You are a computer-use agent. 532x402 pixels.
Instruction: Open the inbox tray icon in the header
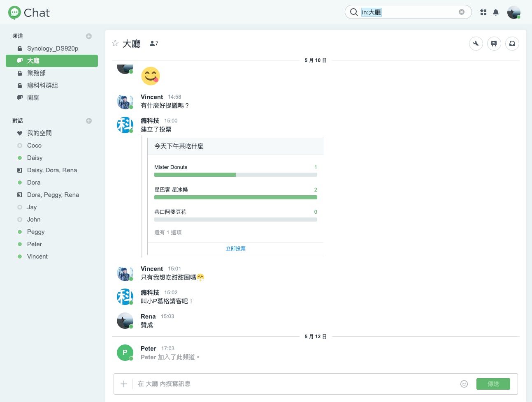tap(512, 44)
